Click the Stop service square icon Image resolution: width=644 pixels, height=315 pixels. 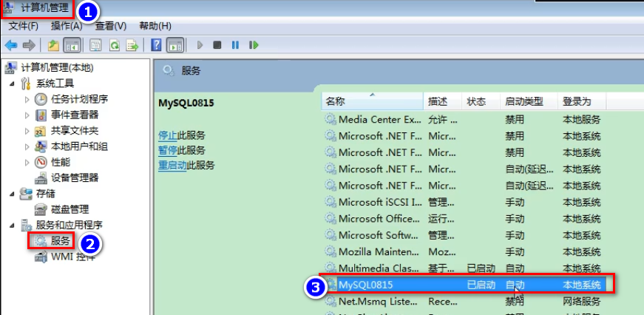[217, 45]
